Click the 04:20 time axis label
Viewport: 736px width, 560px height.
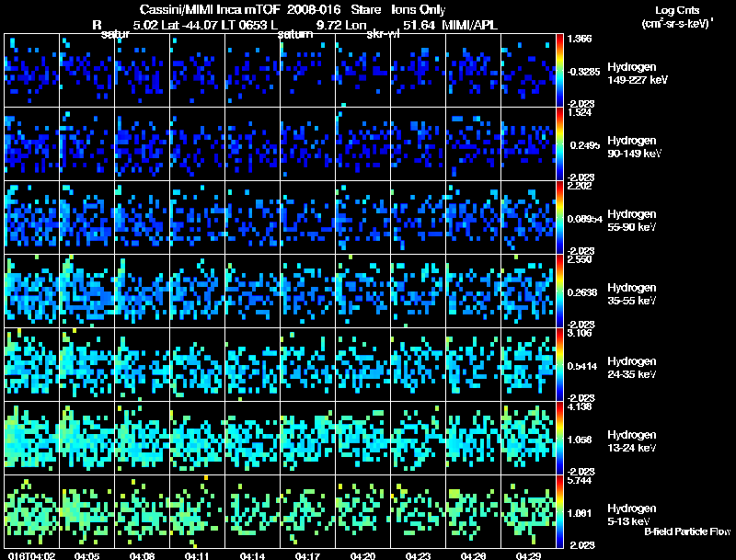(362, 555)
